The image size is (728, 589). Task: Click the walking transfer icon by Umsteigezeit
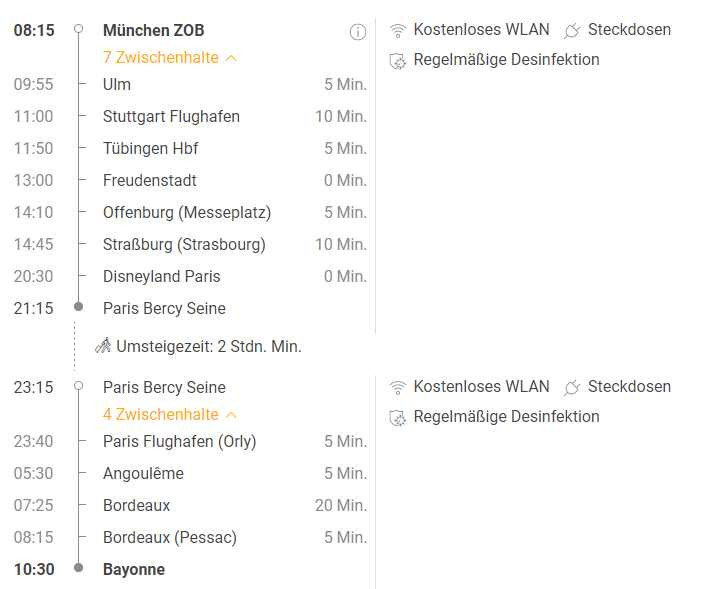point(103,346)
